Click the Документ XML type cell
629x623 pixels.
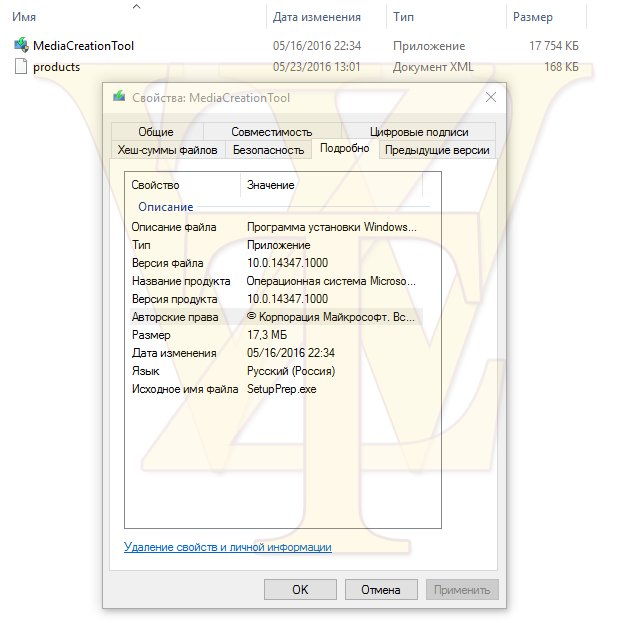point(433,67)
